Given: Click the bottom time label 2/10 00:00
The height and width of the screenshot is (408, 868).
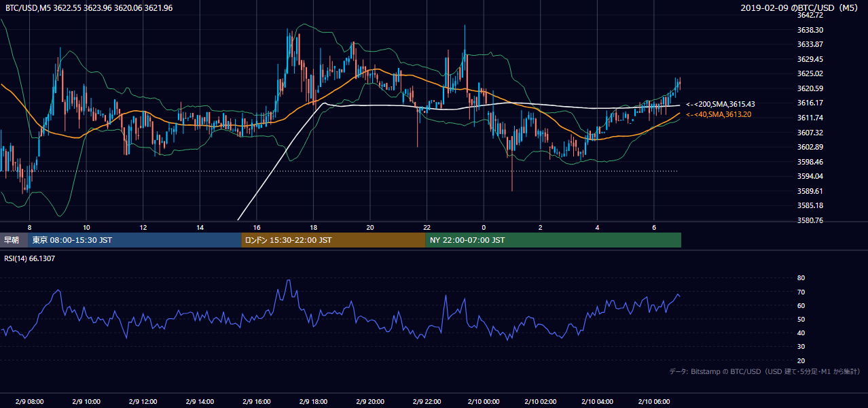Looking at the screenshot, I should [484, 401].
